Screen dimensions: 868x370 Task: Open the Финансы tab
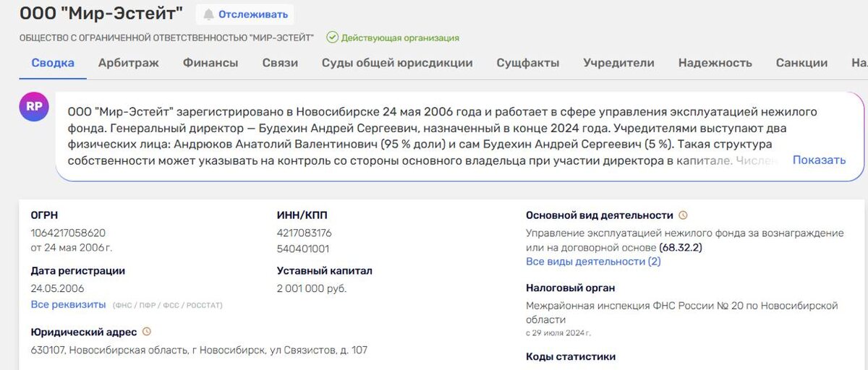tap(210, 63)
